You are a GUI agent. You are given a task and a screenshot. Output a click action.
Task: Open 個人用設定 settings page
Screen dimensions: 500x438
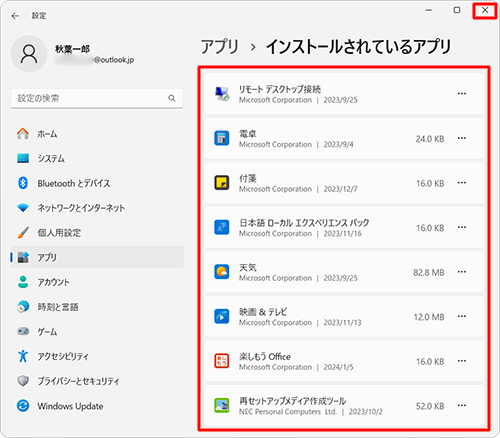pyautogui.click(x=97, y=232)
